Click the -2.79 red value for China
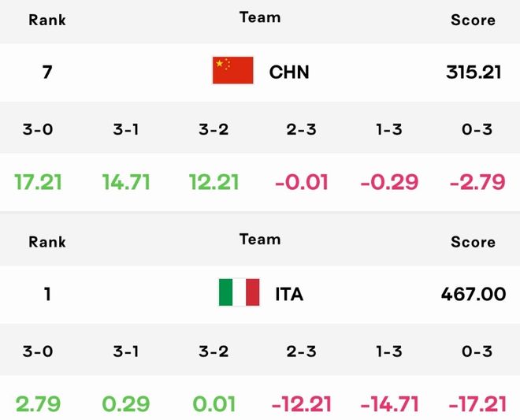 coord(477,182)
